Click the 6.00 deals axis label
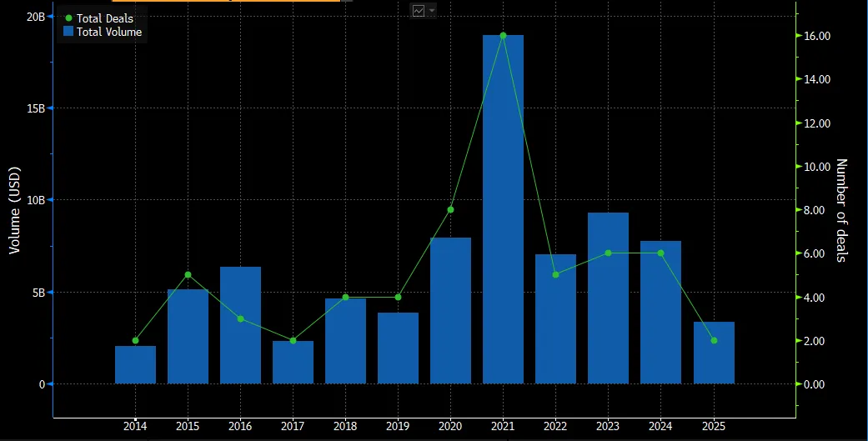This screenshot has height=441, width=868. pyautogui.click(x=815, y=253)
